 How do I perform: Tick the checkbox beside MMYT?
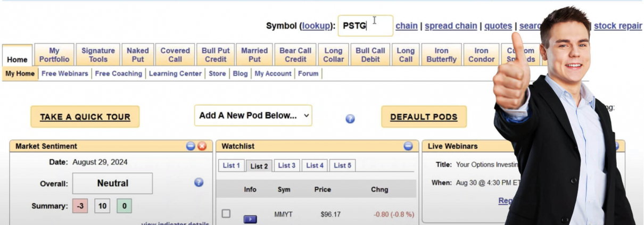click(226, 214)
